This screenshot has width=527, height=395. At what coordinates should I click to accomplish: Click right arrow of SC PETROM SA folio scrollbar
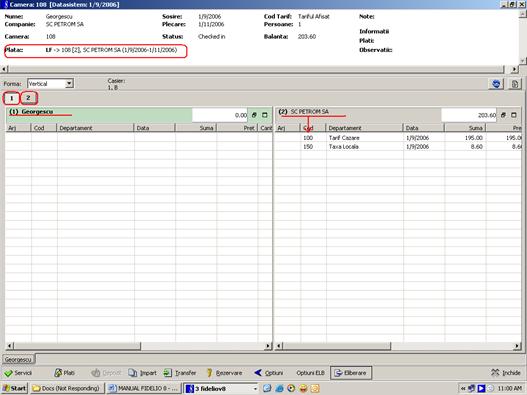point(517,346)
